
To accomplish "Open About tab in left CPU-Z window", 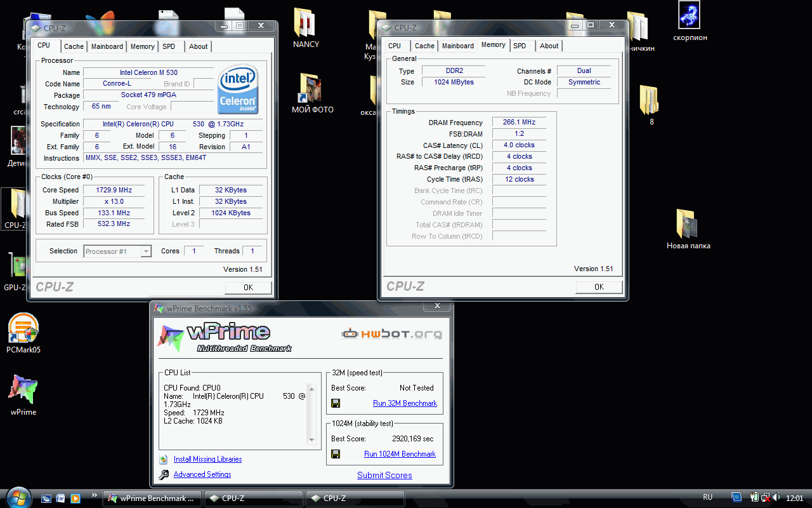I will tap(198, 46).
